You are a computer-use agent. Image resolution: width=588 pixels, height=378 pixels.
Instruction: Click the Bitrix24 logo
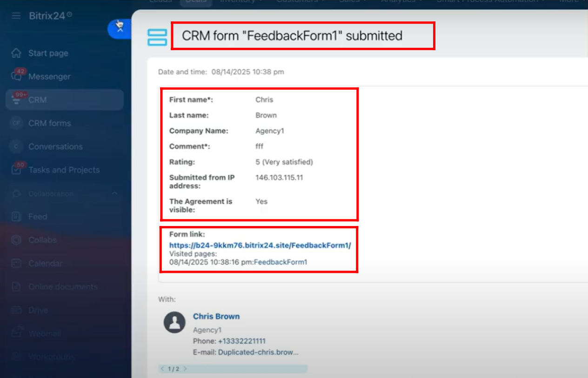50,16
